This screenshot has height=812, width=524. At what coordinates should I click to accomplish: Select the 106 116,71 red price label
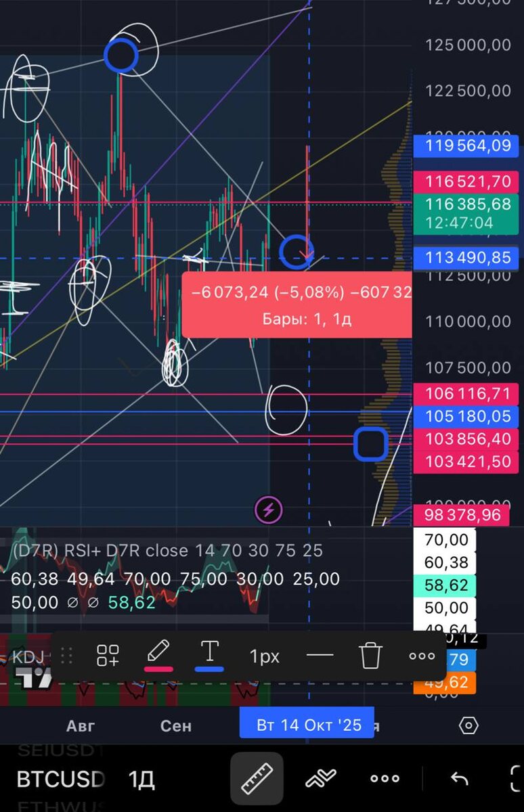point(465,393)
